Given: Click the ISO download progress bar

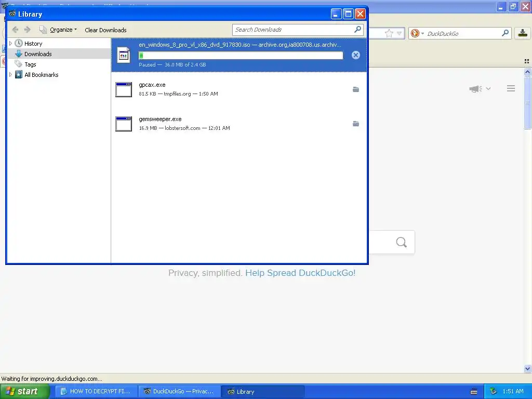Looking at the screenshot, I should 241,55.
